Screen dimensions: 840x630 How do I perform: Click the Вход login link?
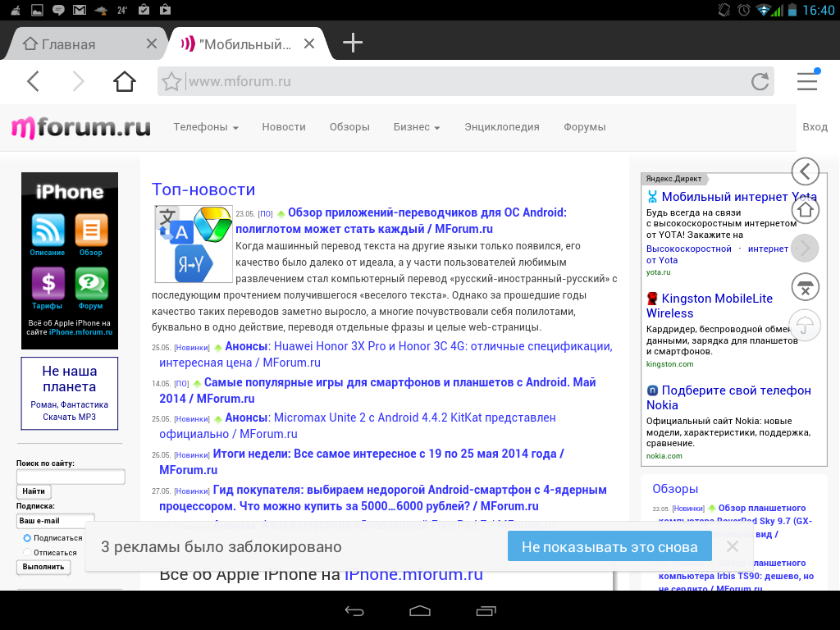click(x=815, y=127)
